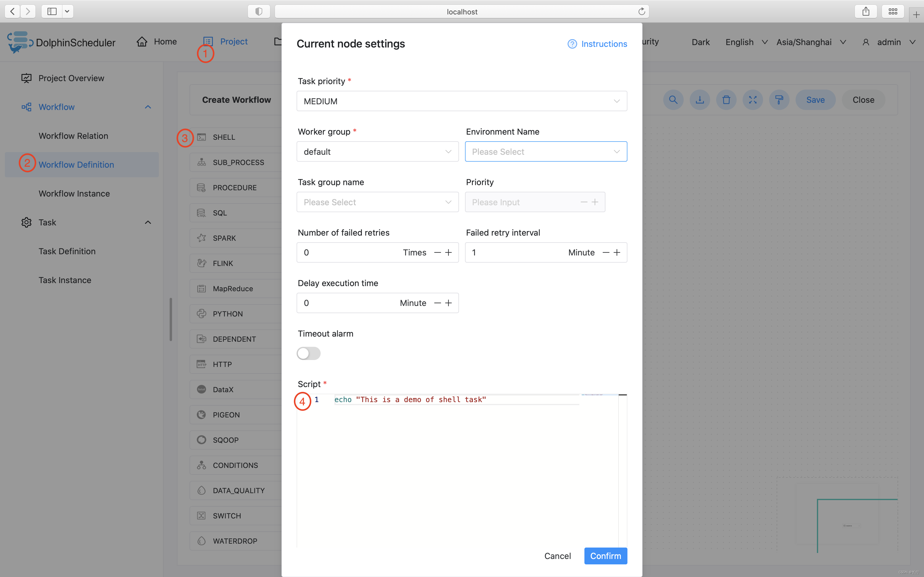Click the PYTHON task type icon
Viewport: 924px width, 577px height.
201,313
